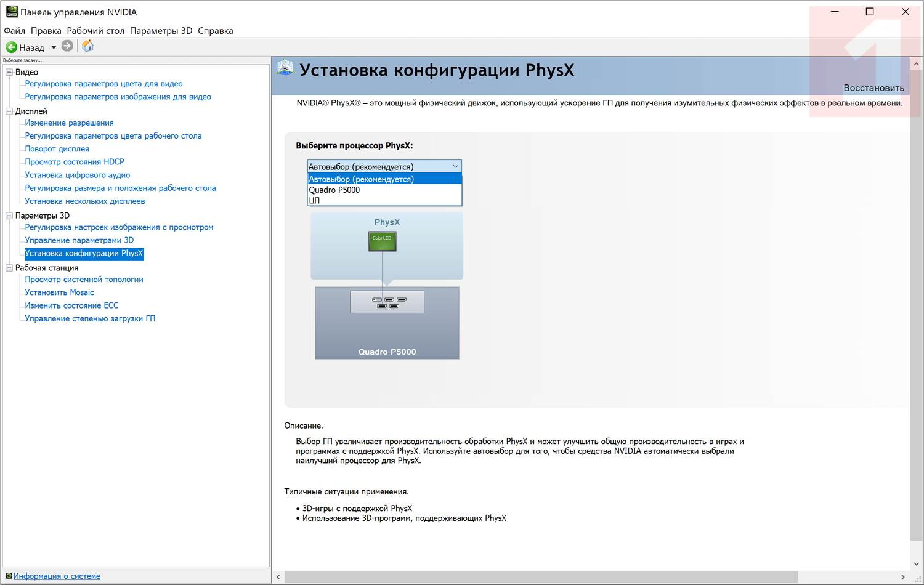Open Изменение разрешения page
The height and width of the screenshot is (585, 924).
pos(69,123)
